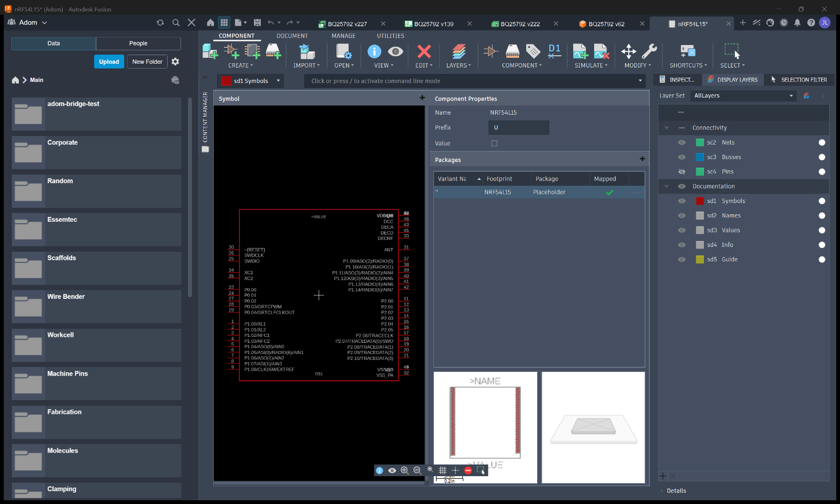This screenshot has width=840, height=504.
Task: Hide the sd3 Values layer
Action: click(x=681, y=230)
